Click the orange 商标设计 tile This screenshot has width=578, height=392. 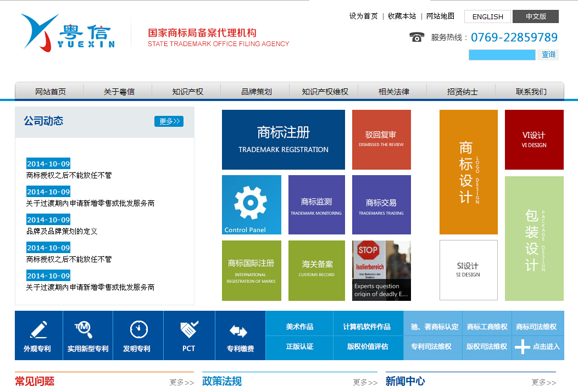468,172
